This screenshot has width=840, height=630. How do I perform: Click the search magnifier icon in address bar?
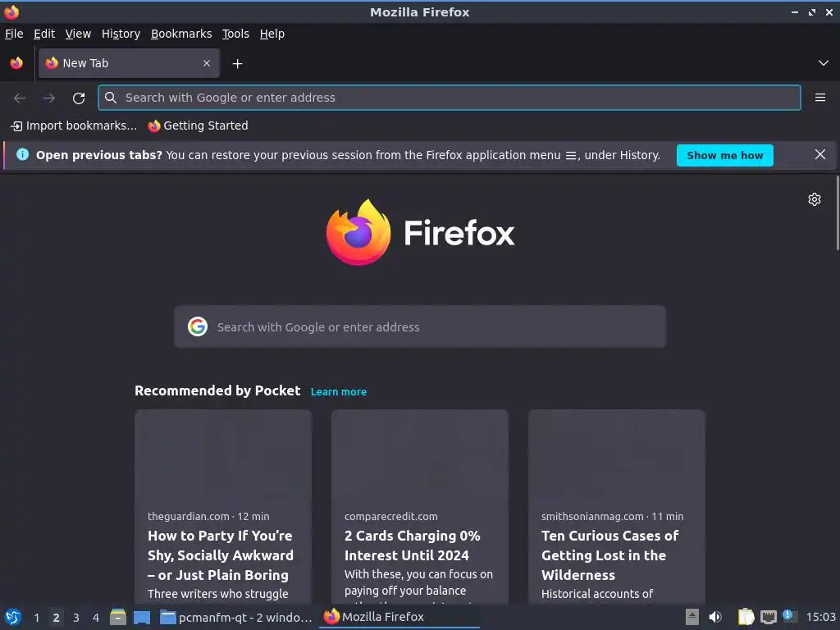pyautogui.click(x=111, y=98)
